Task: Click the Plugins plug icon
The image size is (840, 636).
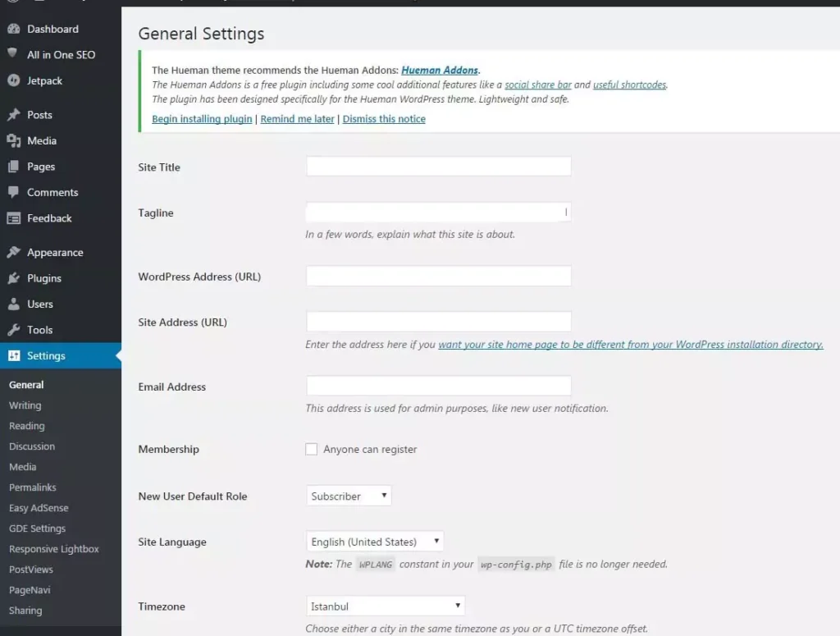Action: click(x=13, y=278)
